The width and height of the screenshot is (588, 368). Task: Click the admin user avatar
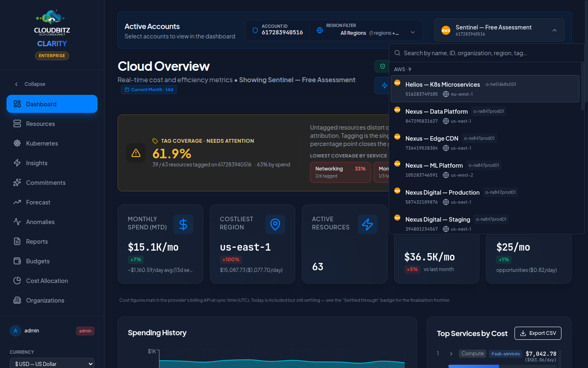[x=16, y=331]
